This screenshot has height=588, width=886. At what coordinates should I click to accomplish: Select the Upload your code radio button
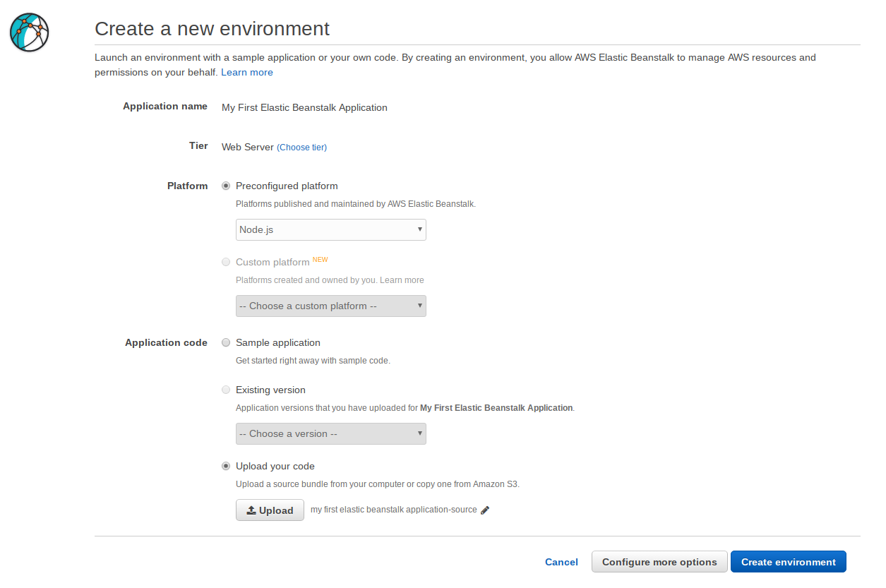click(226, 466)
